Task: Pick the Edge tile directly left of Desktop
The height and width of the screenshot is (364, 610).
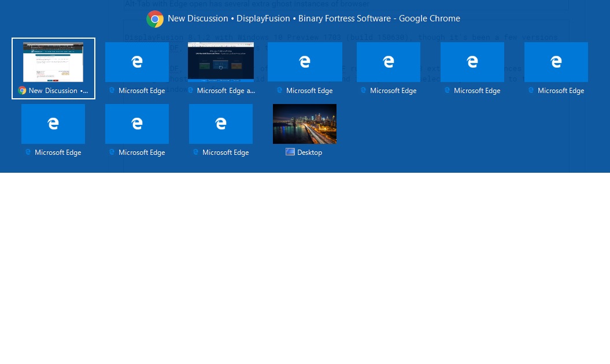Action: [x=221, y=124]
